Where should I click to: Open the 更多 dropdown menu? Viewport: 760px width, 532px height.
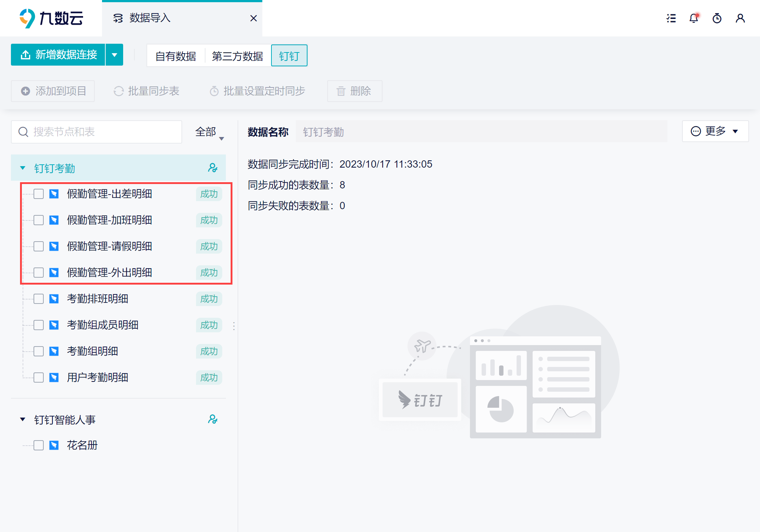pos(715,131)
